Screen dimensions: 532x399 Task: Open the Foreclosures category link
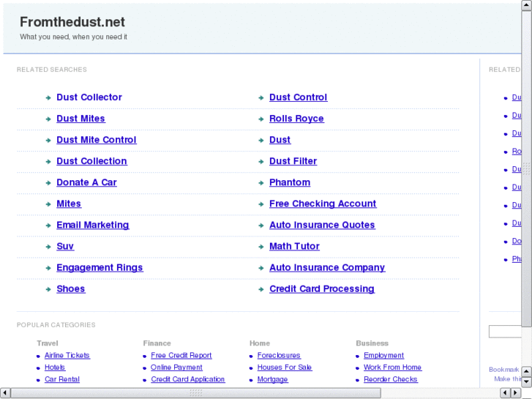pos(279,356)
